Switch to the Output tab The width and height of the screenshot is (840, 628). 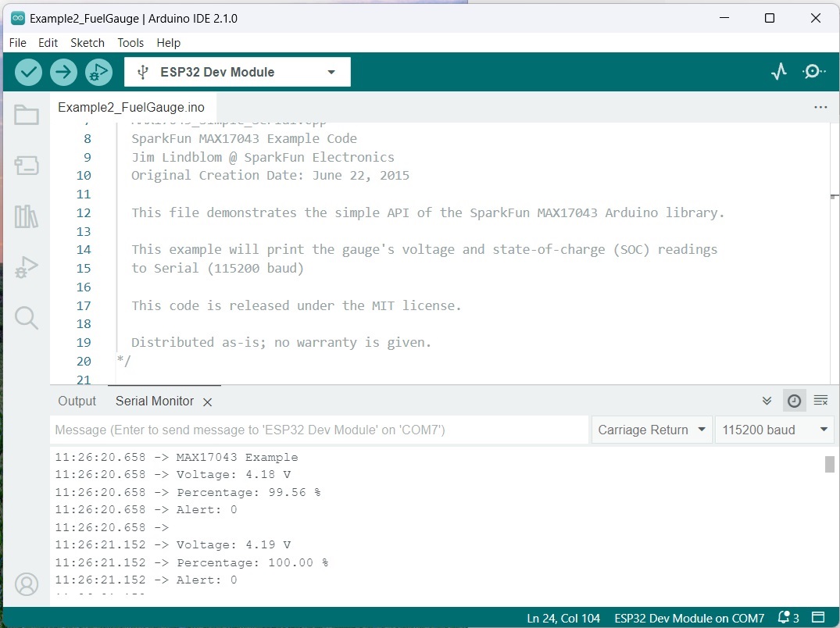(77, 401)
